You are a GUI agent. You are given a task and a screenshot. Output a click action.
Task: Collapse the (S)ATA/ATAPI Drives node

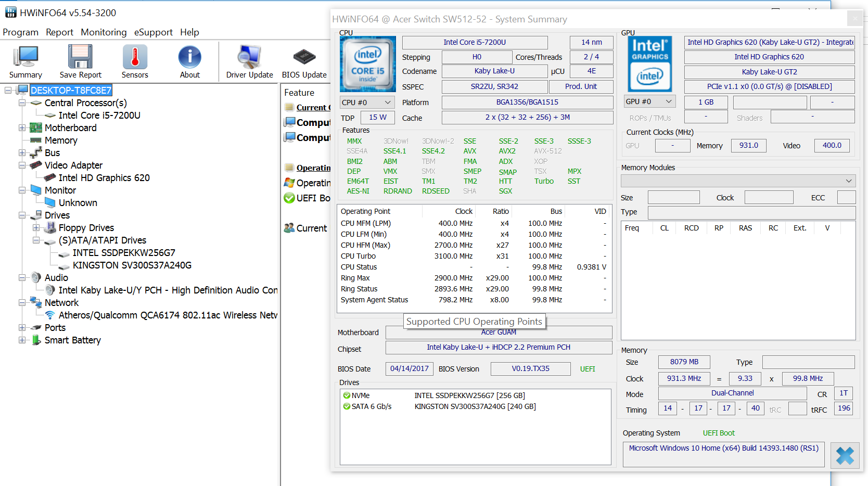tap(36, 240)
